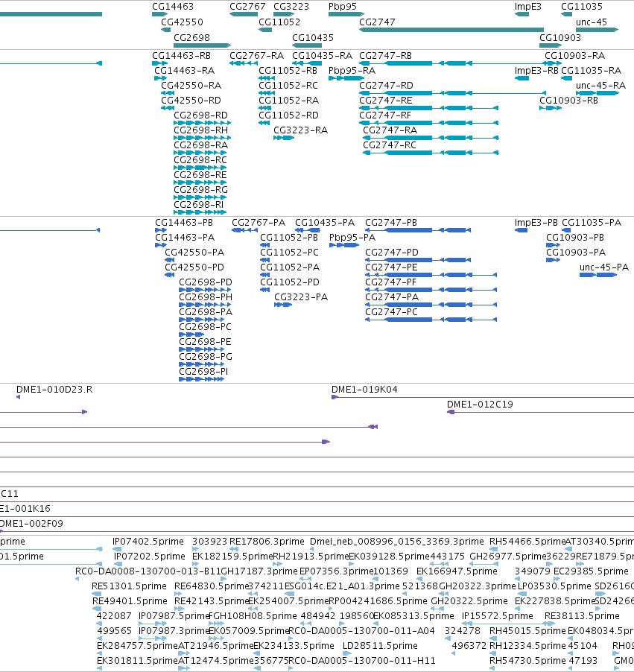
Task: Select the CG42550 gene label
Action: point(182,22)
